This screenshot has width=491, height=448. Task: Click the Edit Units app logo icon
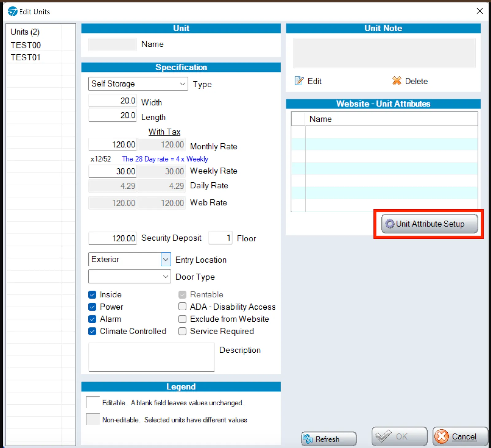[13, 11]
